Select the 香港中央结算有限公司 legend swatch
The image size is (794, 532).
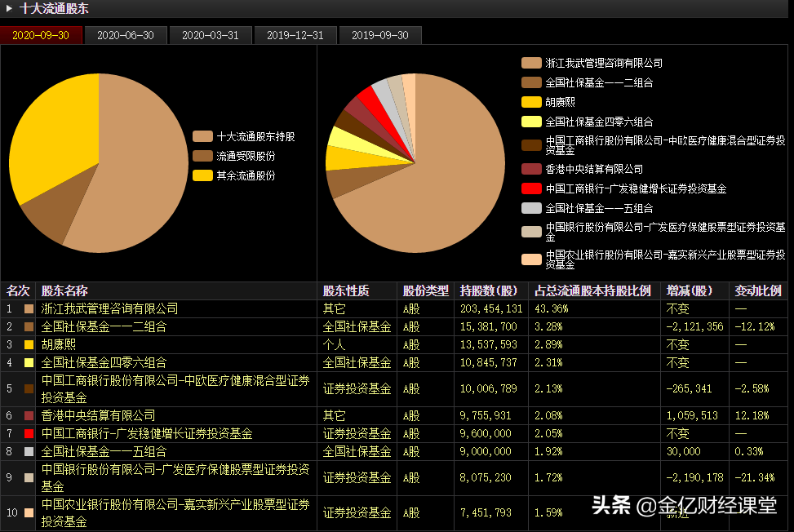pyautogui.click(x=531, y=169)
